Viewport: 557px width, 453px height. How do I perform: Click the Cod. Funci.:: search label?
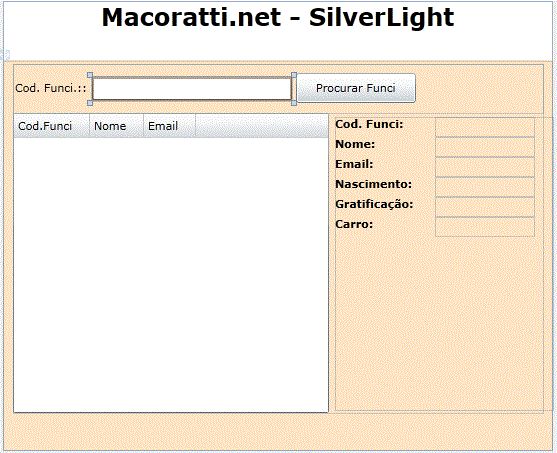[51, 88]
